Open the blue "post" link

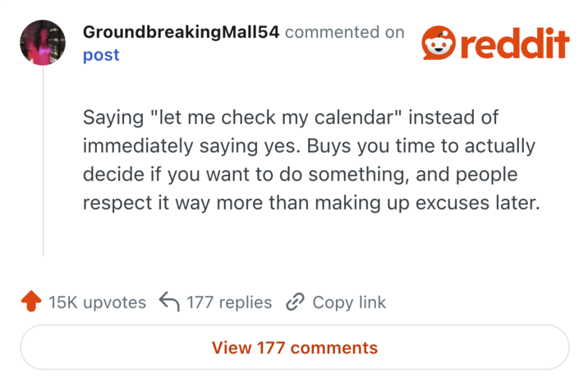coord(101,55)
